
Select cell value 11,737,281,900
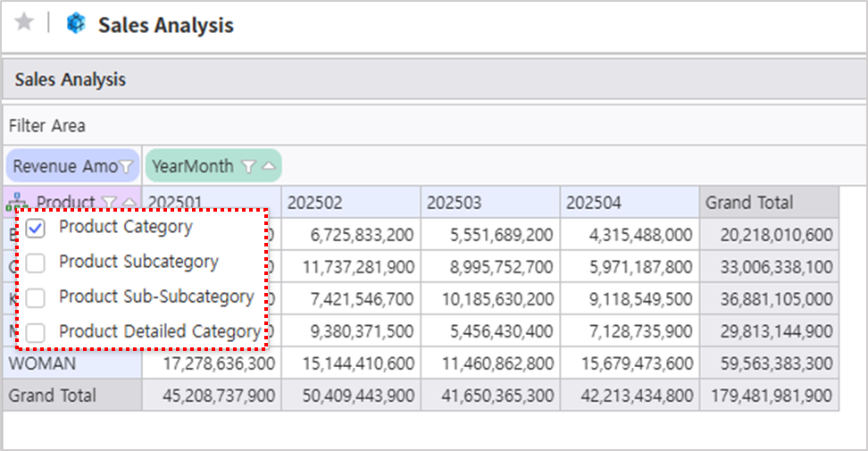[x=351, y=267]
